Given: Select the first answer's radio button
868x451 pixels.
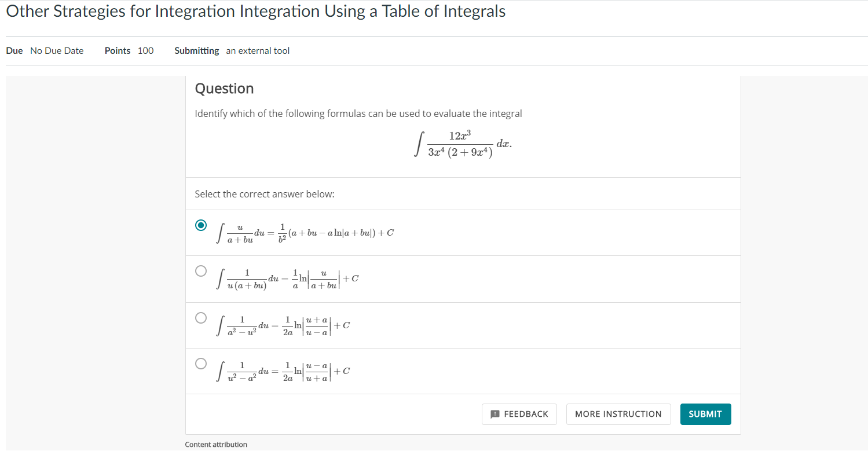Looking at the screenshot, I should pyautogui.click(x=200, y=225).
